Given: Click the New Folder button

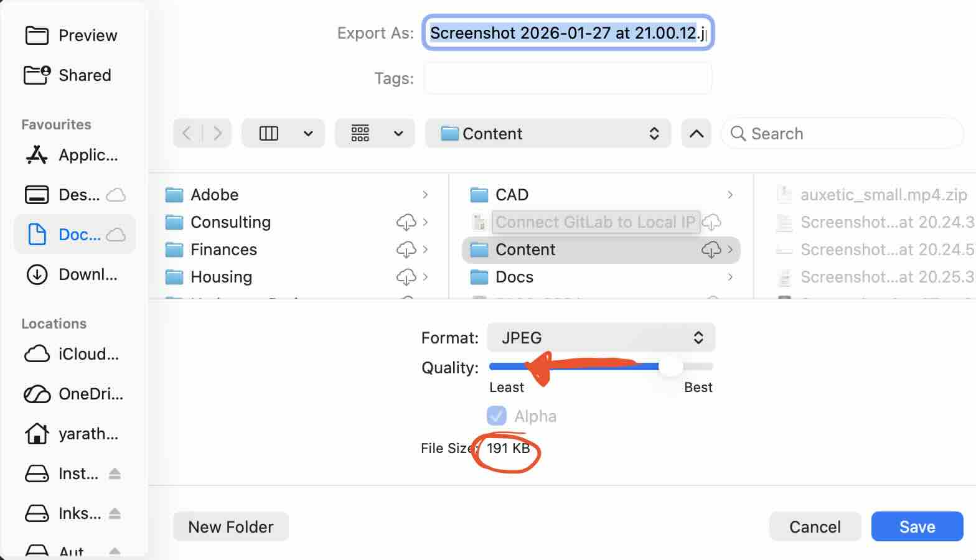Looking at the screenshot, I should [x=231, y=527].
